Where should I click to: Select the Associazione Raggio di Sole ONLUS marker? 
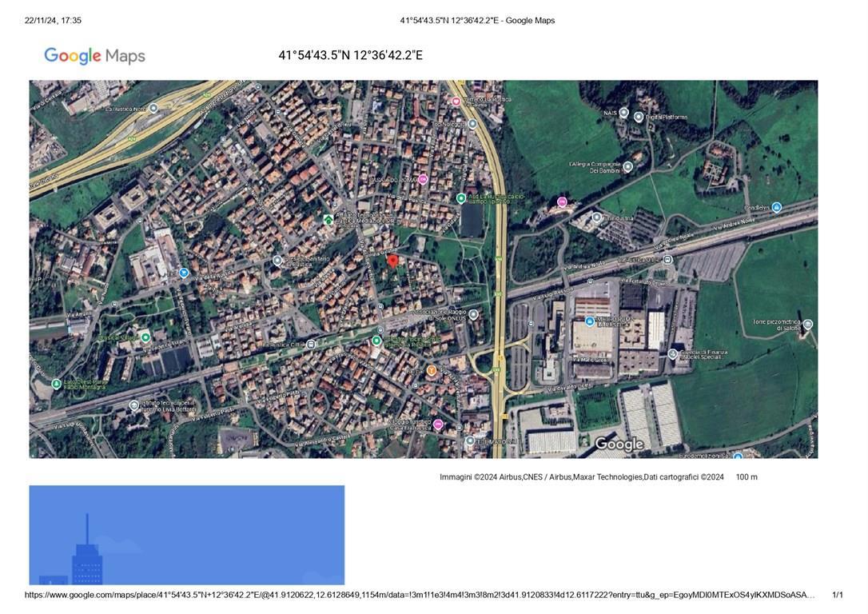click(472, 314)
